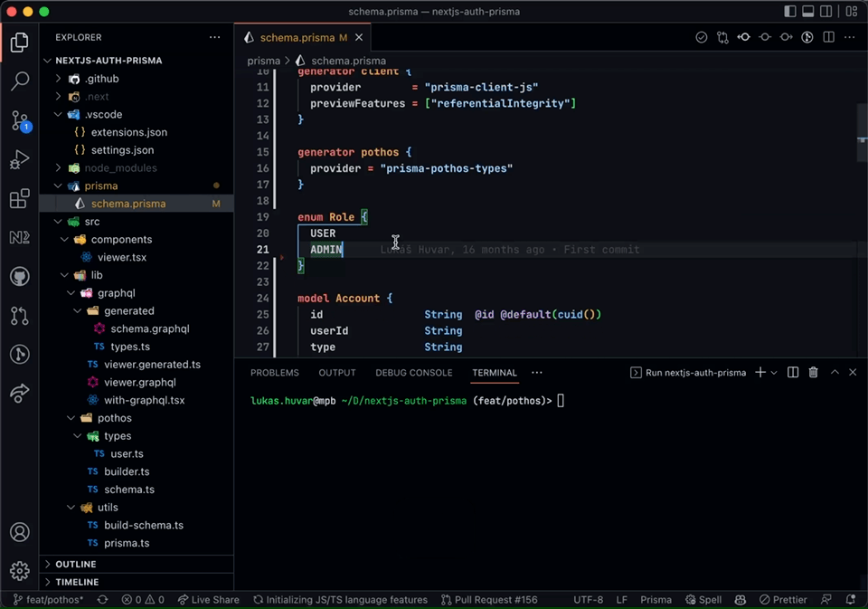Open the Search view in activity bar
This screenshot has width=868, height=609.
[20, 81]
